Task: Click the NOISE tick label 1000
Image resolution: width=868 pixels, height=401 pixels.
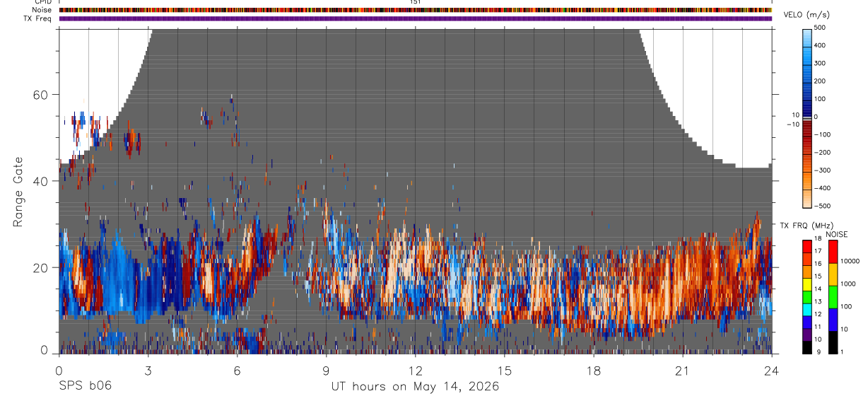Action: (x=848, y=284)
